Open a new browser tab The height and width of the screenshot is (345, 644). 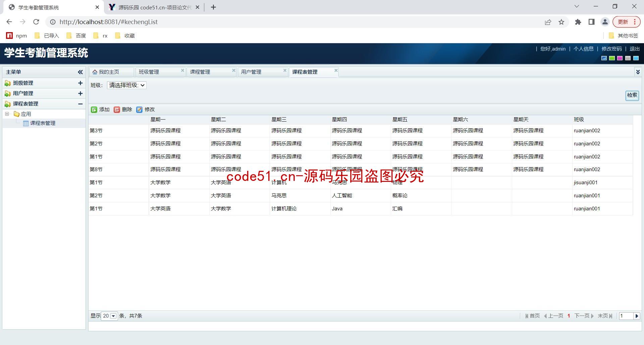(x=213, y=7)
